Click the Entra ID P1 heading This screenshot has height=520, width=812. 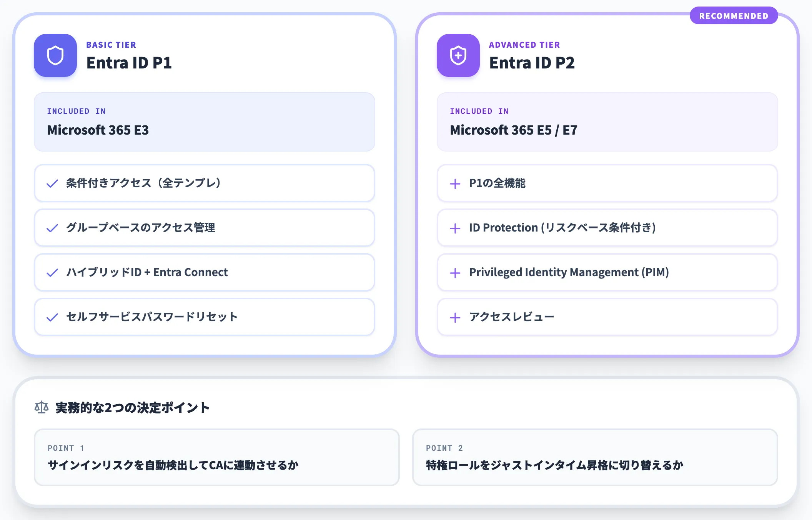tap(129, 63)
